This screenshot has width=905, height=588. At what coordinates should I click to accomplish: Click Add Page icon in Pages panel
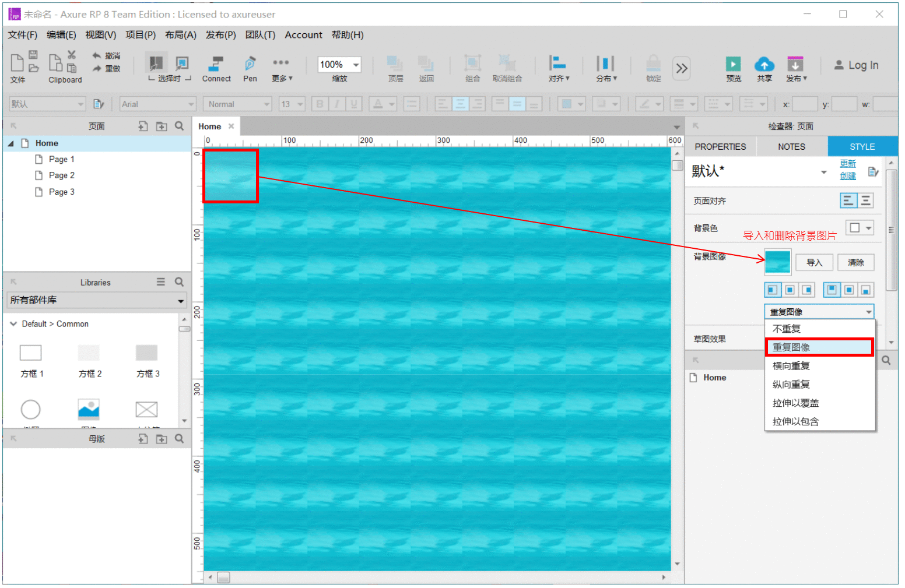143,126
